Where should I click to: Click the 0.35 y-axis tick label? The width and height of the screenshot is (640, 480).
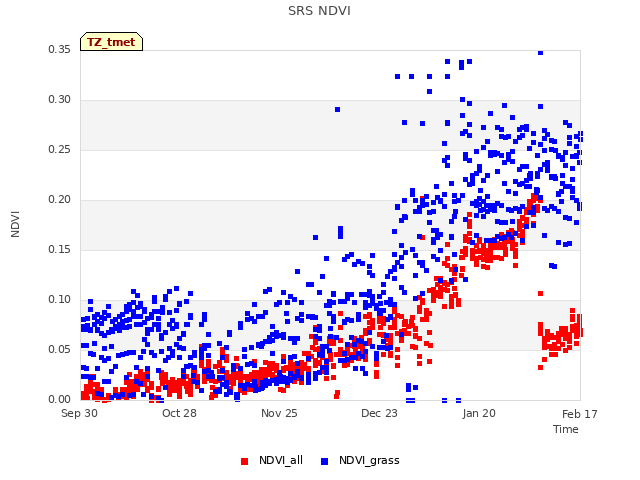coord(60,49)
